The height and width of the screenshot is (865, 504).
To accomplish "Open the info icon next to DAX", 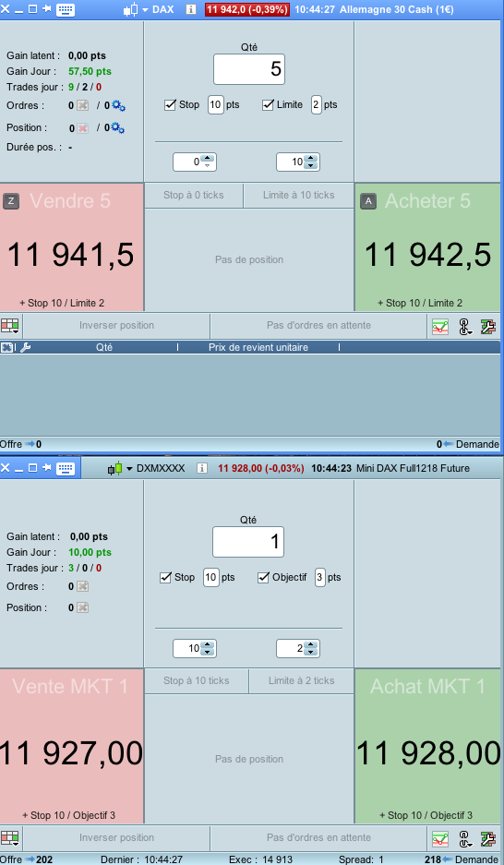I will pyautogui.click(x=191, y=9).
